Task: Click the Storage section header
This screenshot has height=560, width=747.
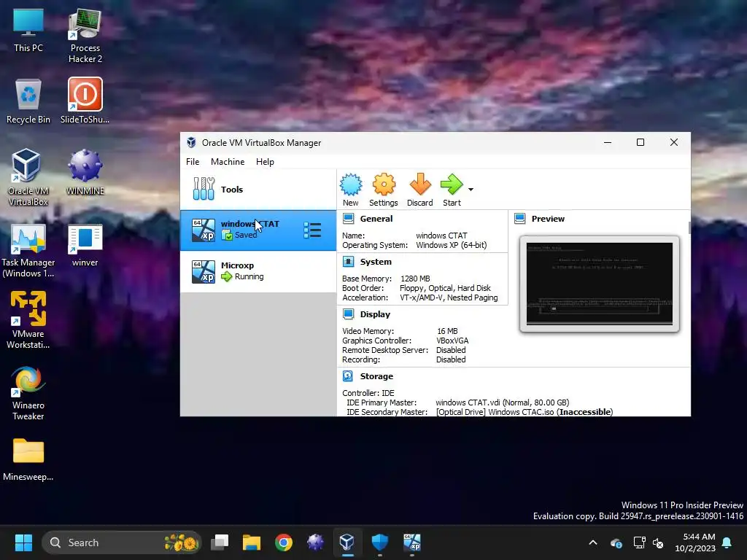Action: [x=376, y=376]
